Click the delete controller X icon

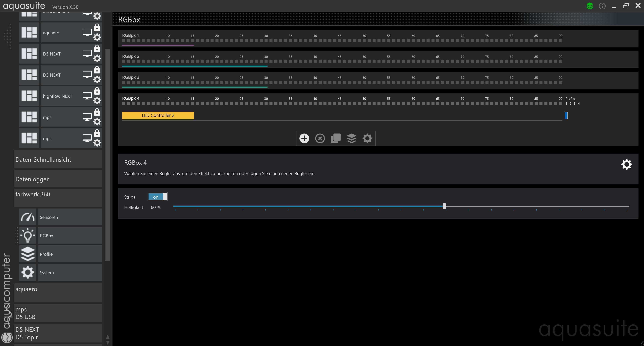click(320, 138)
